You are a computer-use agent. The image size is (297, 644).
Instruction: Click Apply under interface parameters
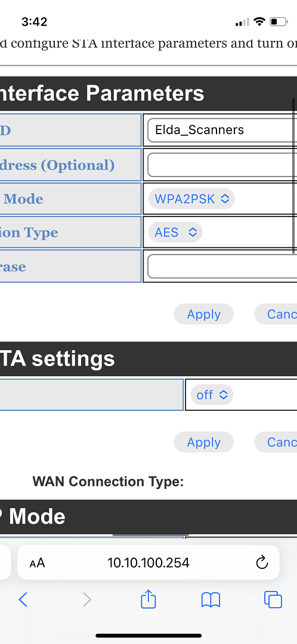point(204,314)
